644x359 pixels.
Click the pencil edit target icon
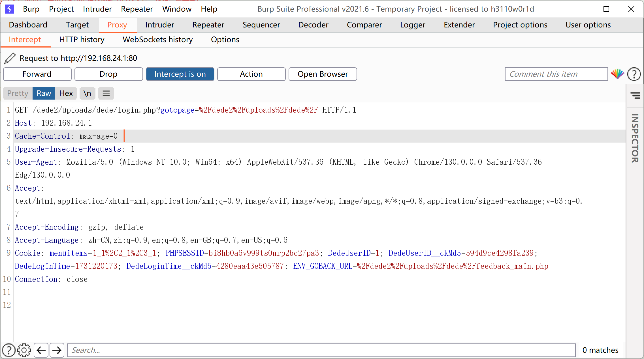[x=10, y=58]
